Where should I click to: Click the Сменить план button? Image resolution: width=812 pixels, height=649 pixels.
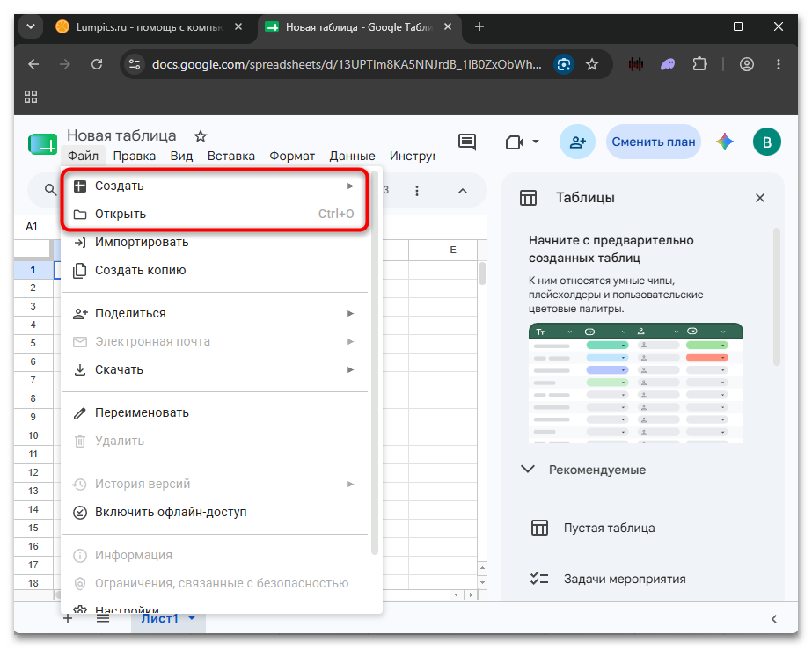click(x=654, y=142)
